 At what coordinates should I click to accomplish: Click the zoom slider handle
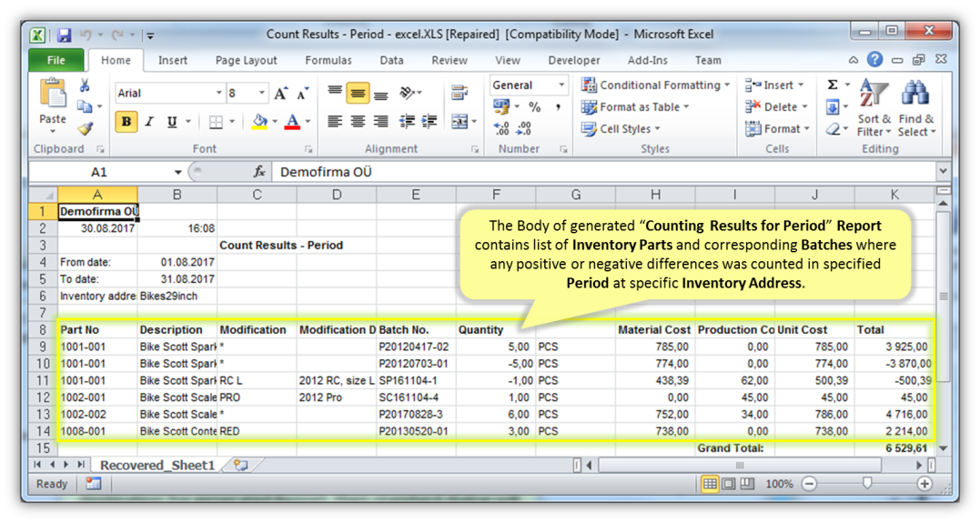pos(867,483)
